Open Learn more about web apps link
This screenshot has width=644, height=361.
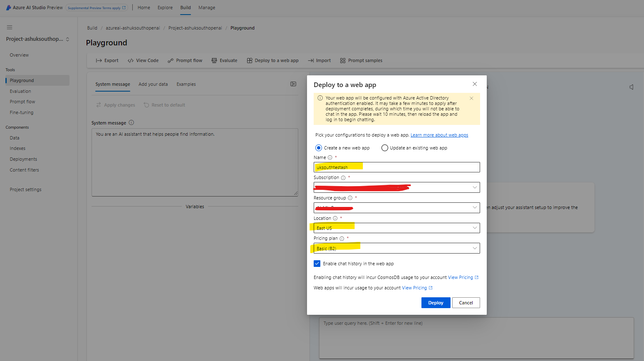tap(439, 135)
